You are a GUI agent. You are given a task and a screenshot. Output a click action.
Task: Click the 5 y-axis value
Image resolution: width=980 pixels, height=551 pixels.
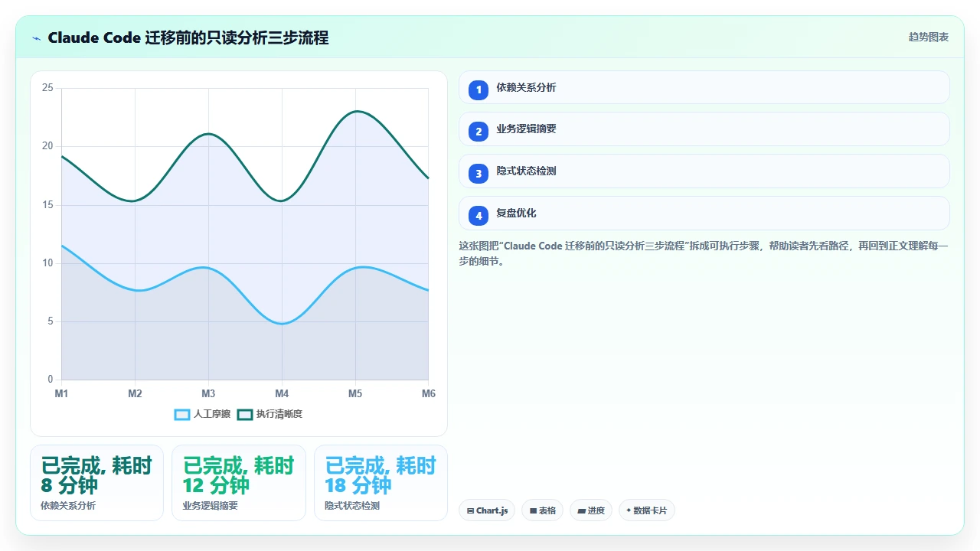pos(51,321)
